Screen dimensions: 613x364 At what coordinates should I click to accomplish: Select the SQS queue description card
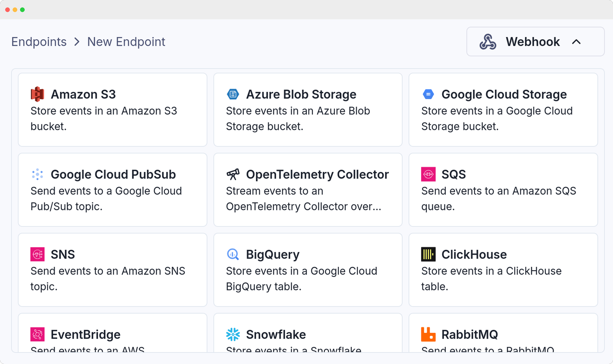click(503, 190)
